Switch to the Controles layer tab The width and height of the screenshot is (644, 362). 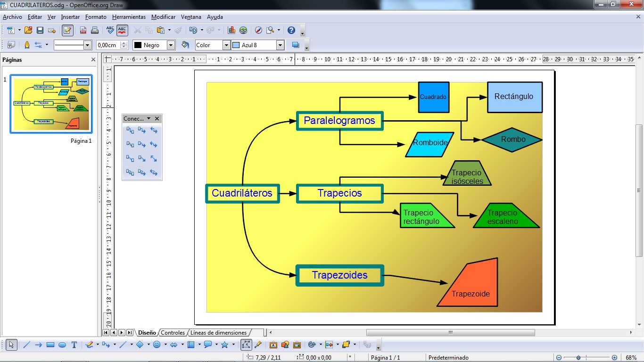173,333
